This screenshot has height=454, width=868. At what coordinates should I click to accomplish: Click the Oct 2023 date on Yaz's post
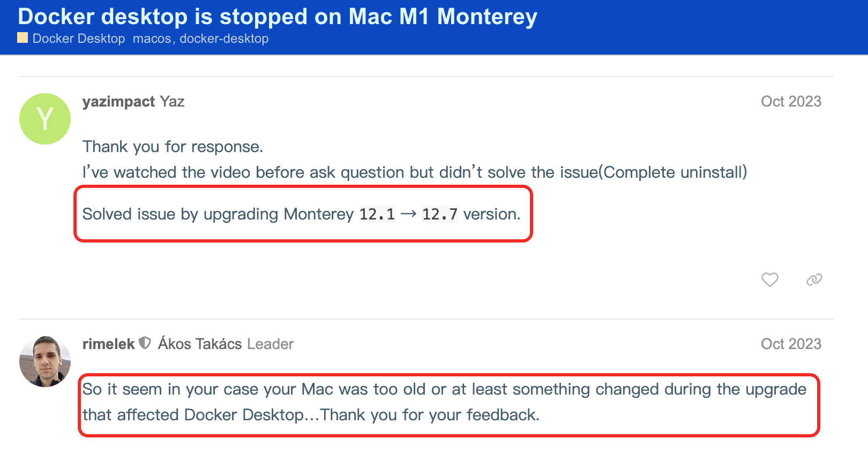point(791,102)
